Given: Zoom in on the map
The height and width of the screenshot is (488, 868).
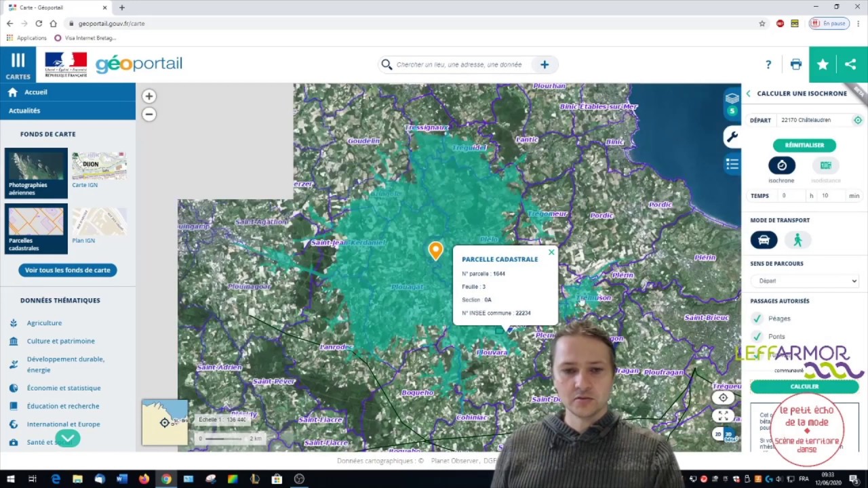Looking at the screenshot, I should [149, 96].
